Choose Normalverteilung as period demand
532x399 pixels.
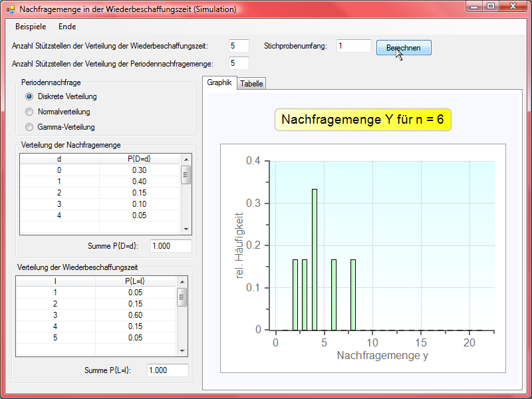click(x=29, y=112)
